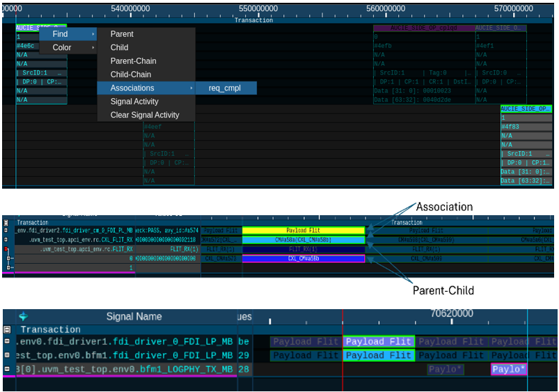Choose Parent from the Find submenu

[x=146, y=34]
